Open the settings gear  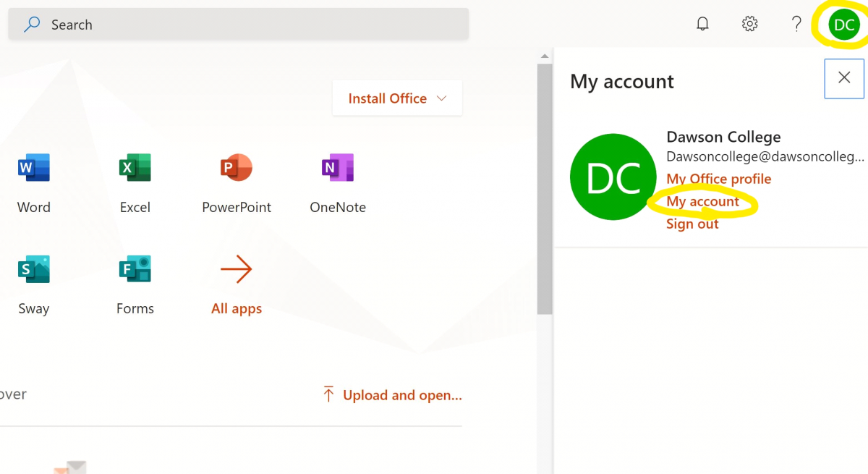point(750,24)
